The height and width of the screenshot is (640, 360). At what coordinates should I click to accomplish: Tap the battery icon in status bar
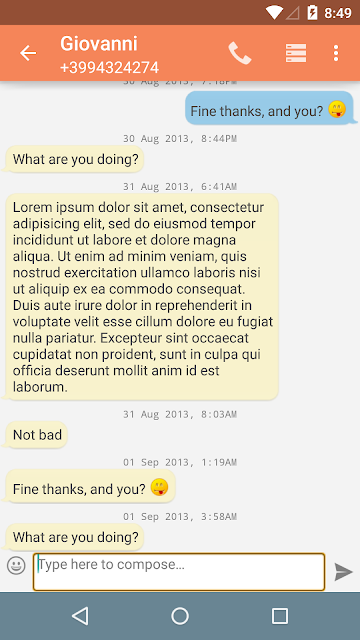312,13
